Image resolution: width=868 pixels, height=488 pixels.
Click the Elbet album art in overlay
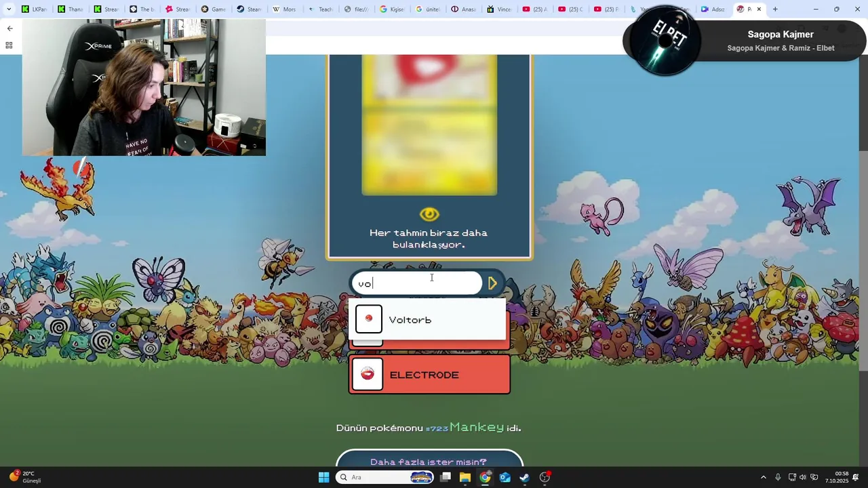(665, 41)
